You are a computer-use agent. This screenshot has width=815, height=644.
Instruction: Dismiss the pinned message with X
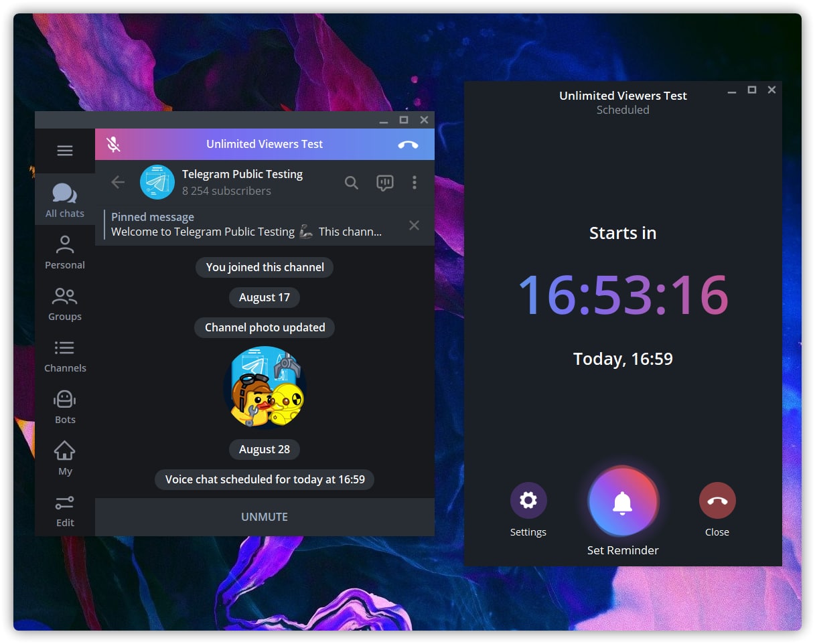pyautogui.click(x=415, y=225)
